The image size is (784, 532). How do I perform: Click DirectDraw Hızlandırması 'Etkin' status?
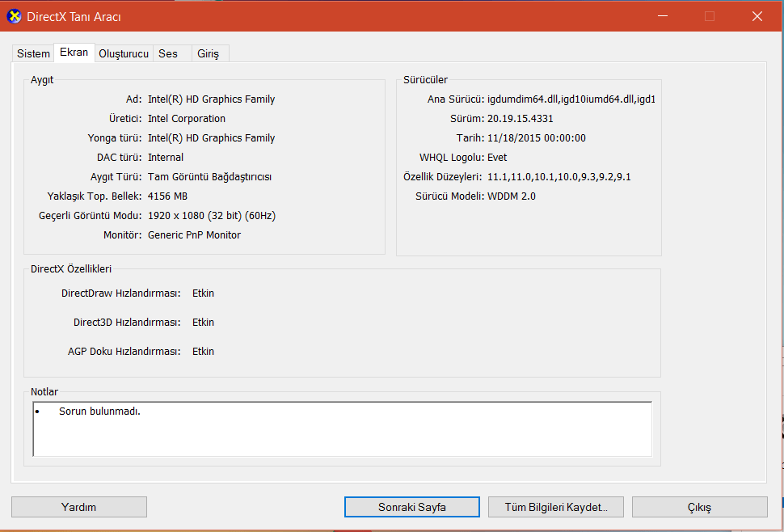click(203, 293)
